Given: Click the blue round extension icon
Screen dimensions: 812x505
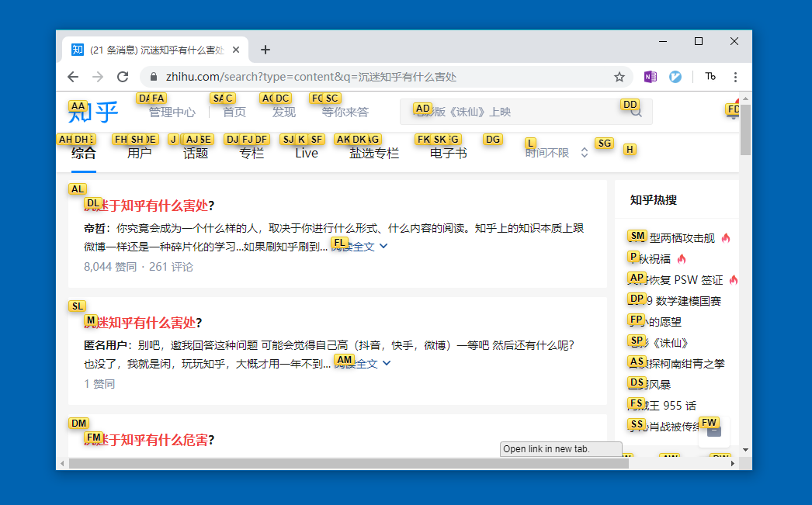Looking at the screenshot, I should tap(675, 77).
